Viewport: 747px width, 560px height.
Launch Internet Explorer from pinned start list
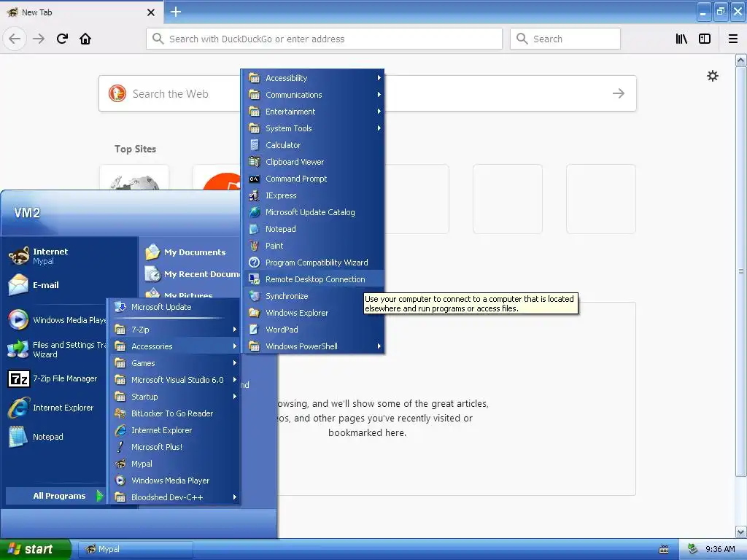tap(56, 408)
